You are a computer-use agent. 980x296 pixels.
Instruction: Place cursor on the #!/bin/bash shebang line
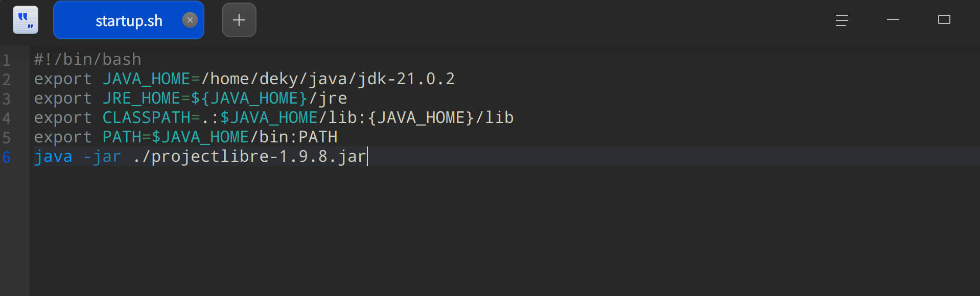point(87,60)
